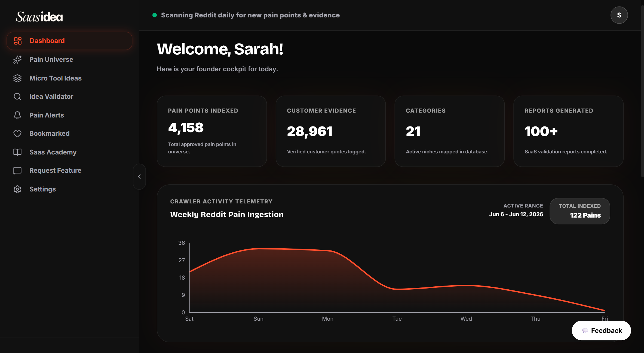Click the Saasidea logo
The width and height of the screenshot is (644, 353).
click(39, 17)
